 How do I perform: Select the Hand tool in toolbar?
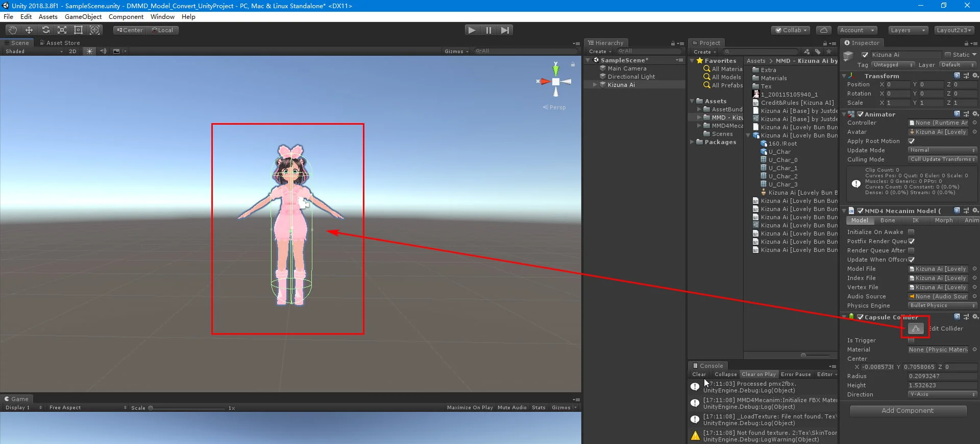click(13, 30)
